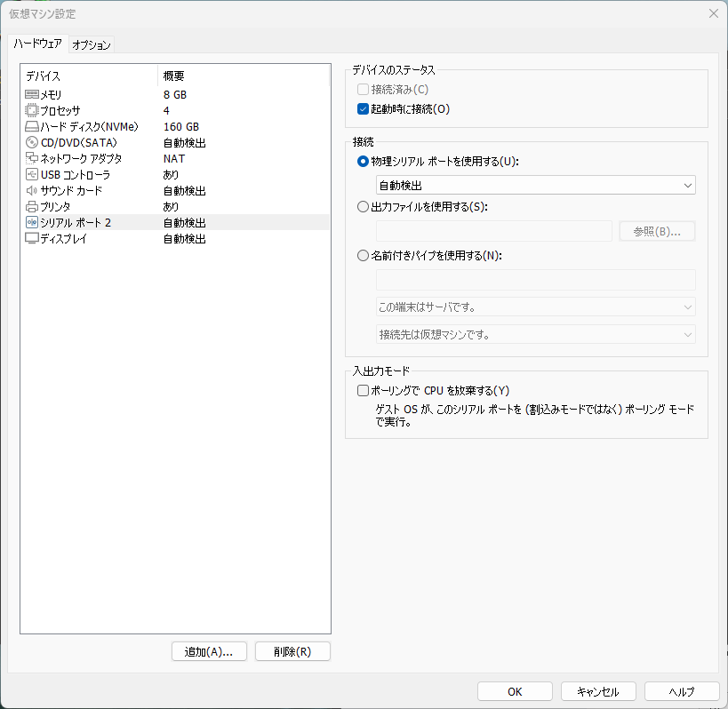The image size is (728, 709).
Task: Click the OK button
Action: coord(515,692)
